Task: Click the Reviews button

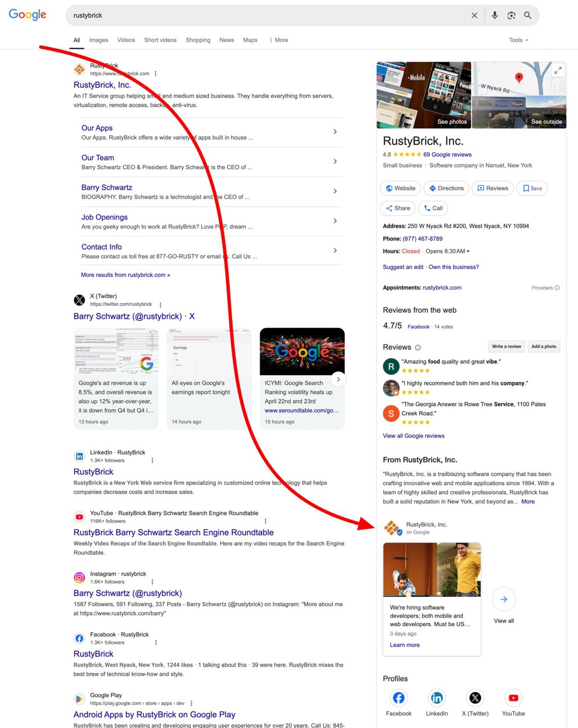Action: (x=493, y=188)
